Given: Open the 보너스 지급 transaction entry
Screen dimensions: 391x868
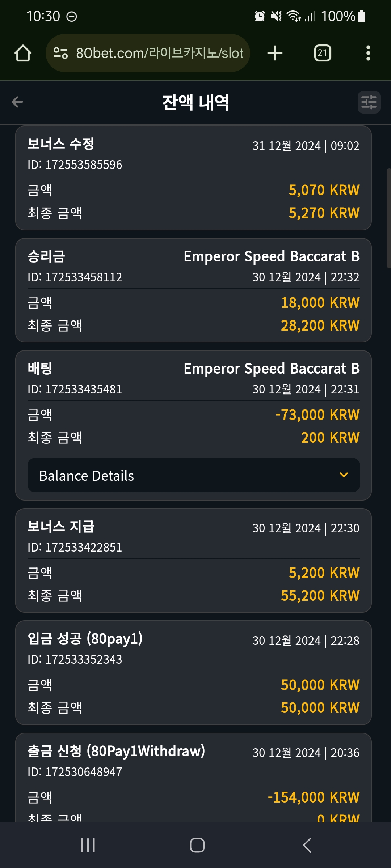Looking at the screenshot, I should (x=194, y=561).
